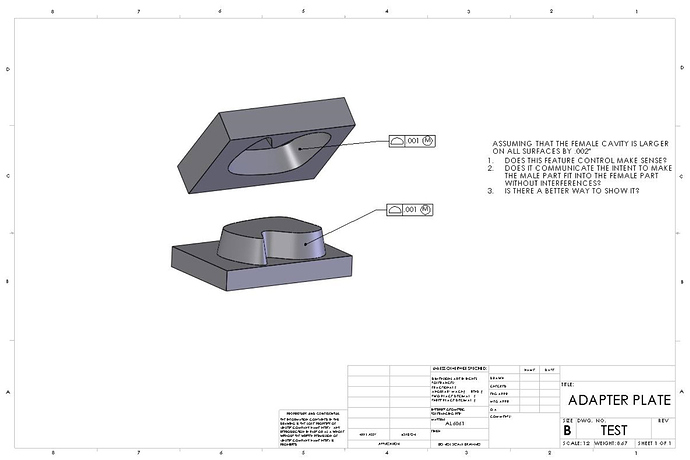Click the 'DRAWN' row label in the approval table
This screenshot has width=690, height=460.
pos(497,378)
